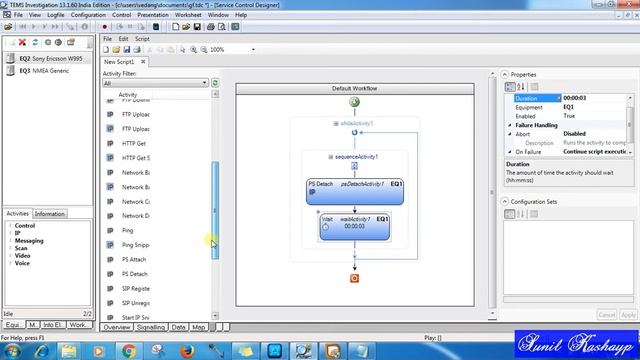Click the red record button in main toolbar
The height and width of the screenshot is (360, 640).
[x=104, y=27]
